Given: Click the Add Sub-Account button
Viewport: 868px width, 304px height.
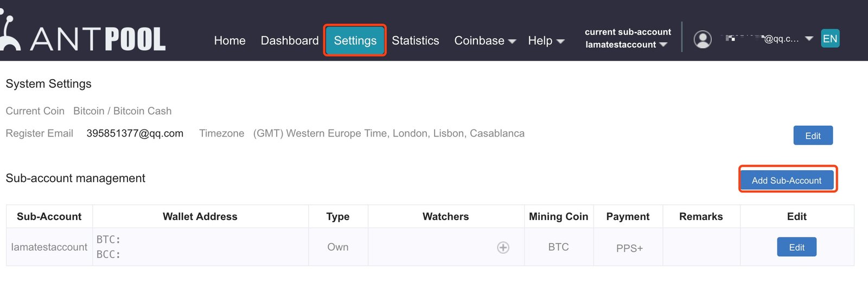Looking at the screenshot, I should tap(787, 180).
